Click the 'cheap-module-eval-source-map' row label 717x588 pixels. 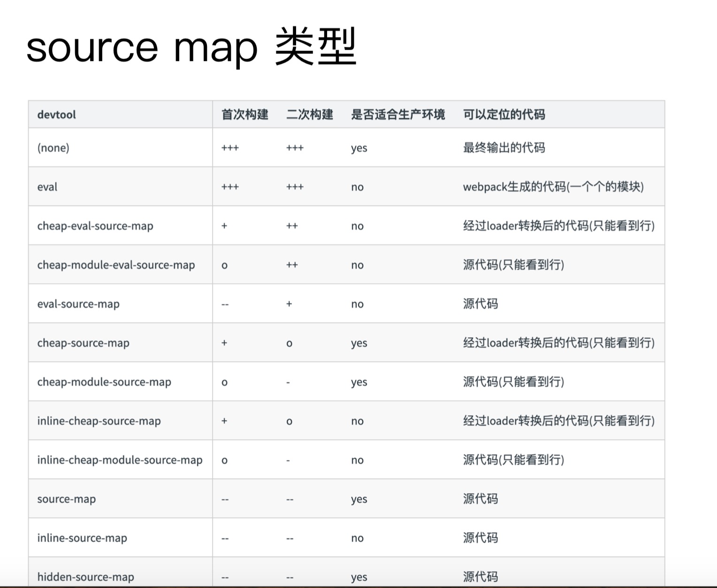(116, 265)
